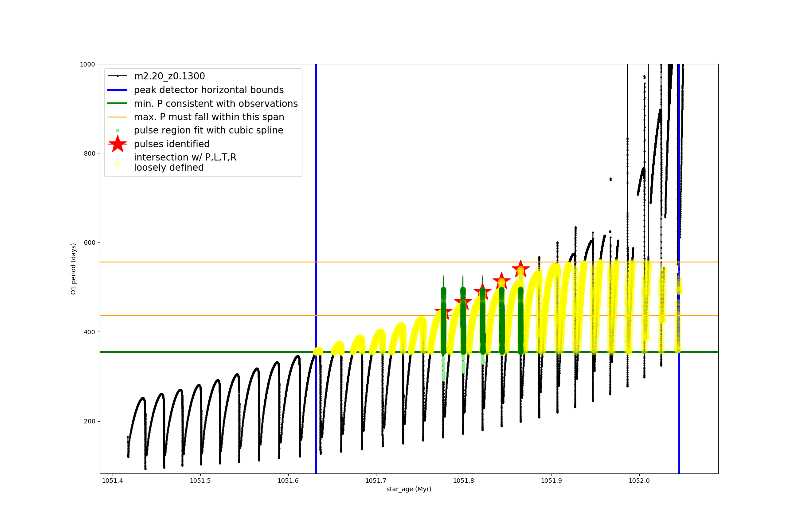This screenshot has height=532, width=798.
Task: Click the 1051.8 x-axis tick label
Action: point(464,481)
